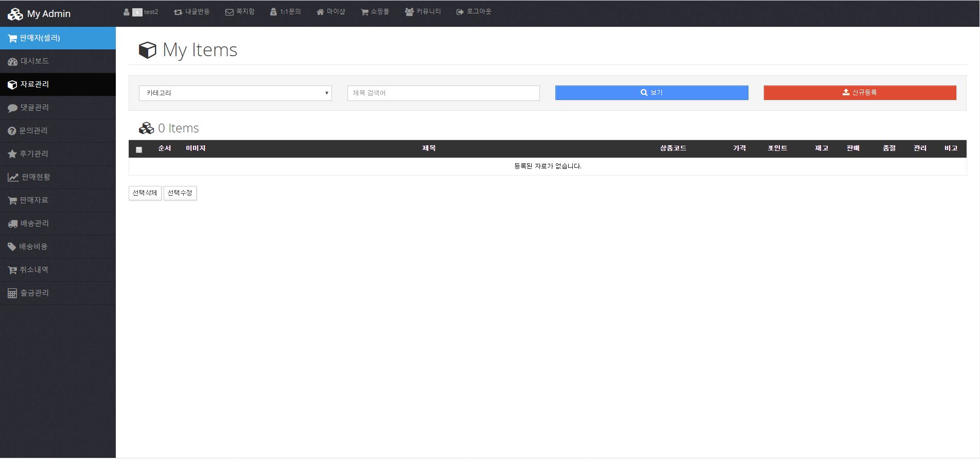Select 자료관리 in the sidebar
980x462 pixels.
[x=34, y=84]
